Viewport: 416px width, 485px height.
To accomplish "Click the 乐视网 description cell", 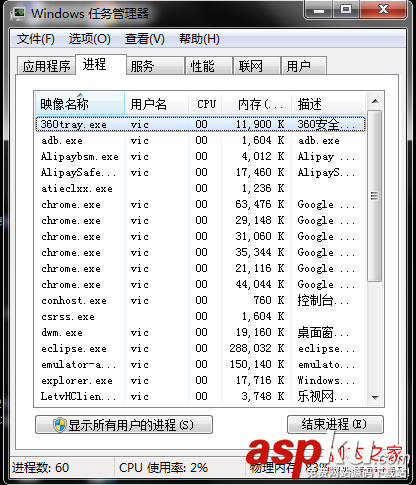I will pyautogui.click(x=323, y=396).
